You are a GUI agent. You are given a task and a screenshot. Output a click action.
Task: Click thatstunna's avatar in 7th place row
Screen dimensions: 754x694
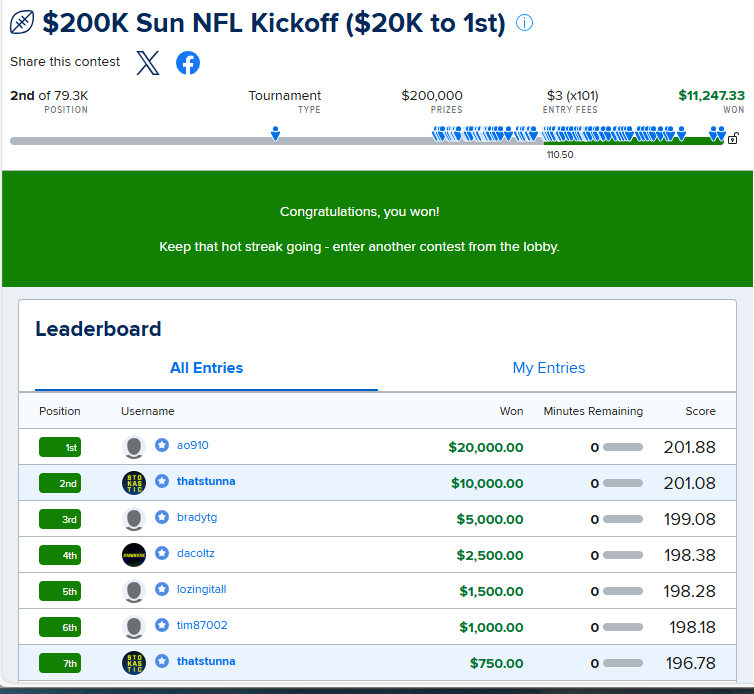pyautogui.click(x=134, y=663)
